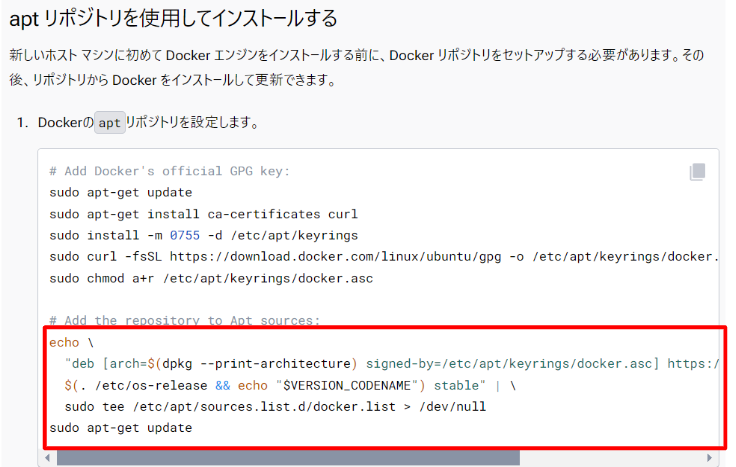This screenshot has height=467, width=736.
Task: Click the 'echo \' line
Action: click(x=71, y=343)
